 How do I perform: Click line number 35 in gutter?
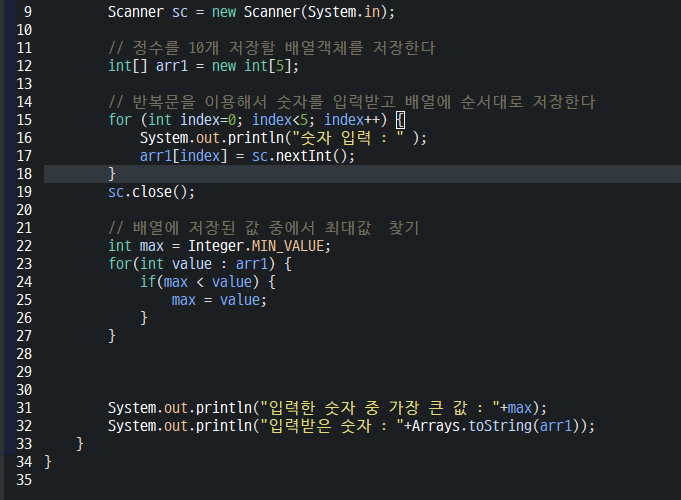24,480
